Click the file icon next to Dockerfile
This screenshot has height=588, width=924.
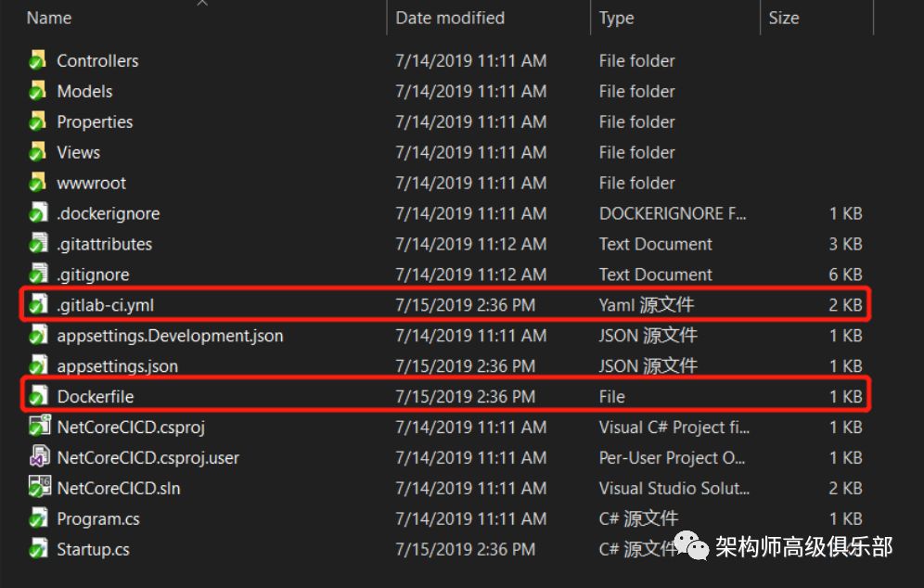point(41,396)
